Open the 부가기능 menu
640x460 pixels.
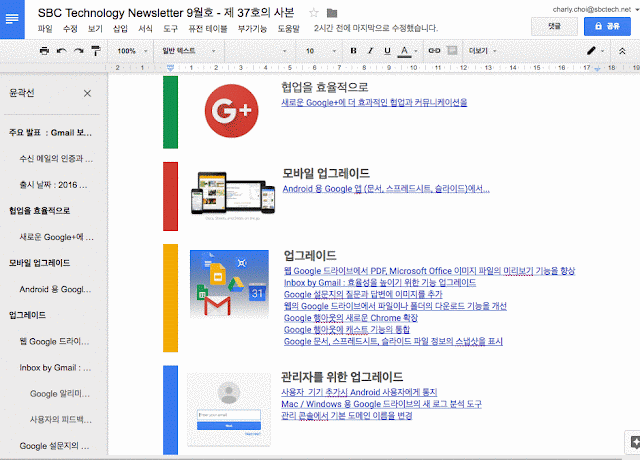point(252,29)
